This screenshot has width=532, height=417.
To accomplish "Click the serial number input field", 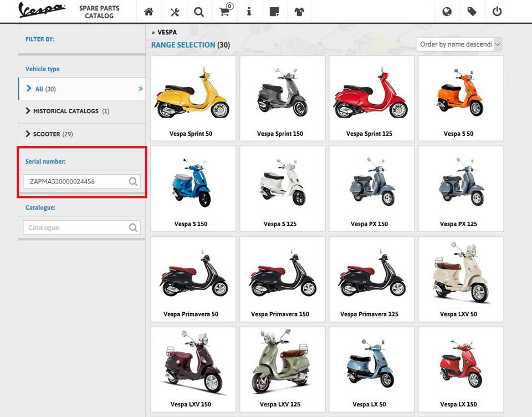I will 81,181.
